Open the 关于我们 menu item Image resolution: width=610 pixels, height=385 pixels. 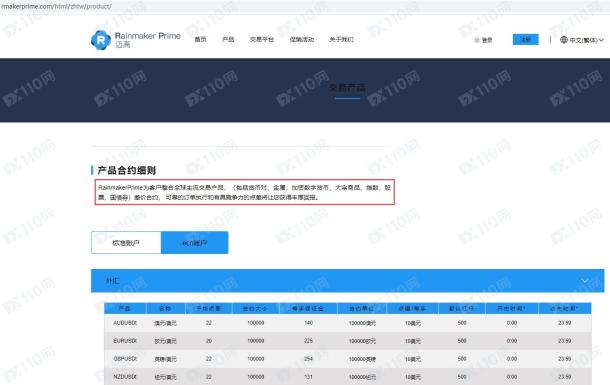click(x=341, y=39)
